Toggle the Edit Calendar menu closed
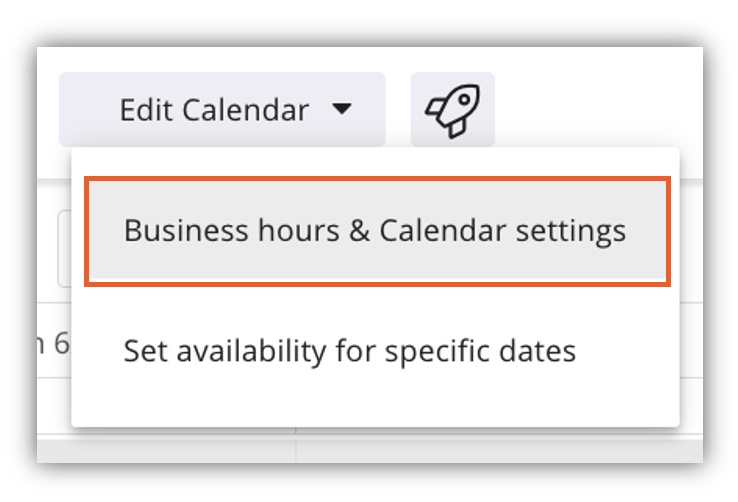The width and height of the screenshot is (738, 502). (222, 110)
